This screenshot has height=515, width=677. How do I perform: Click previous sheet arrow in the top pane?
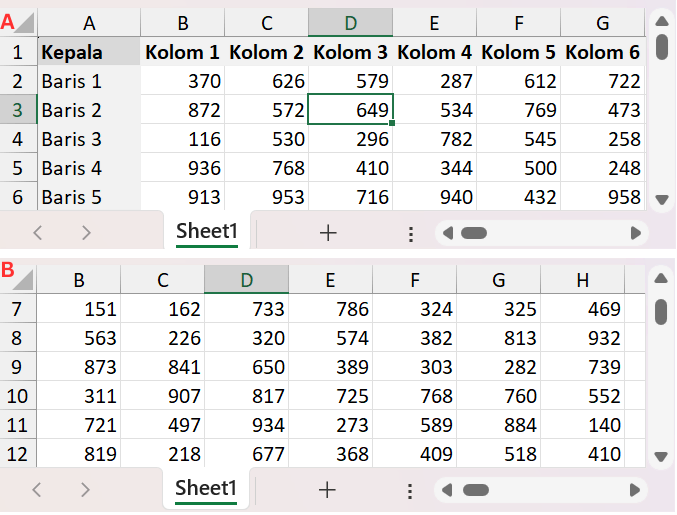tap(39, 233)
